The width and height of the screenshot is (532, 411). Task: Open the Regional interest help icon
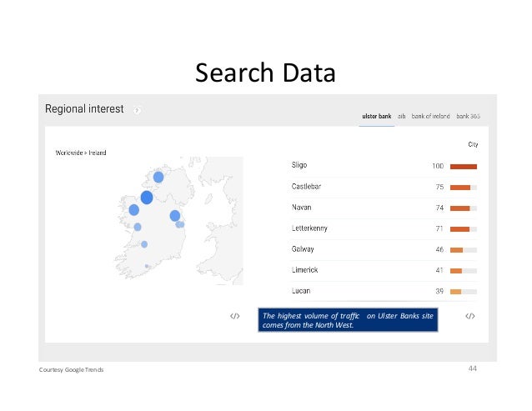click(137, 111)
